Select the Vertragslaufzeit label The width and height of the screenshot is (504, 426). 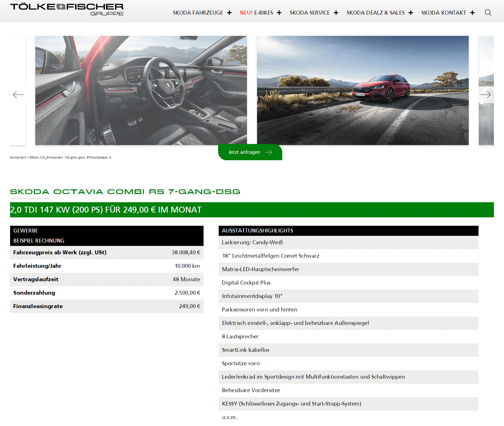36,279
